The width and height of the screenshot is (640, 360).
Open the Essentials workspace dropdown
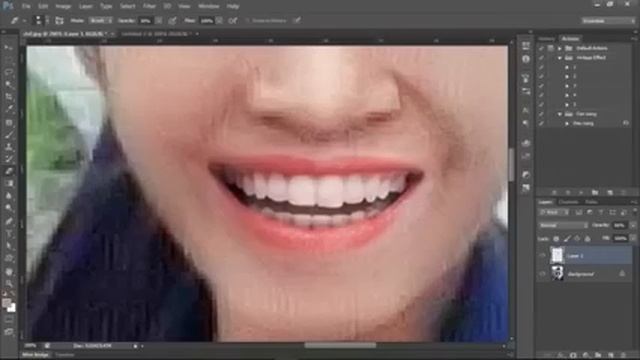pos(608,20)
